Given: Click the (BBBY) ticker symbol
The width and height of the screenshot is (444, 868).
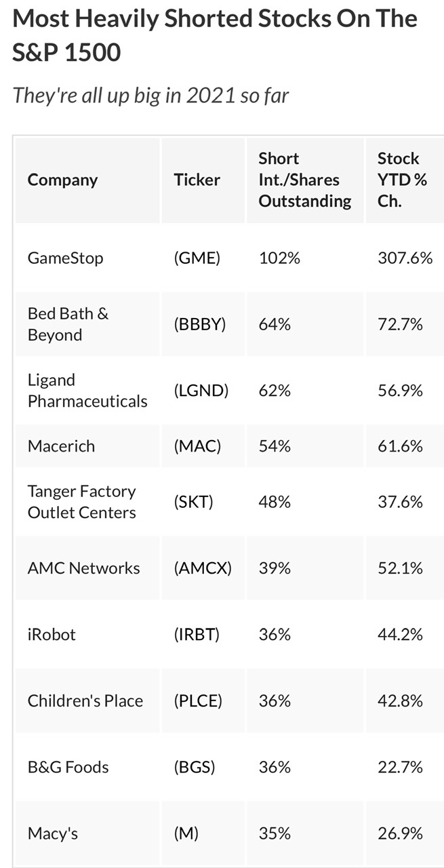Looking at the screenshot, I should point(199,324).
